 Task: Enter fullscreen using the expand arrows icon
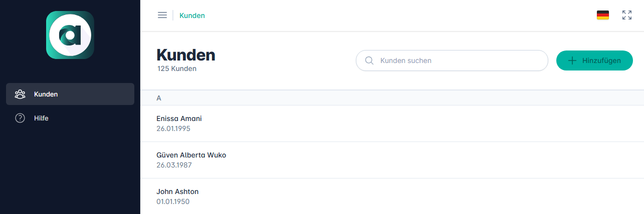(626, 15)
